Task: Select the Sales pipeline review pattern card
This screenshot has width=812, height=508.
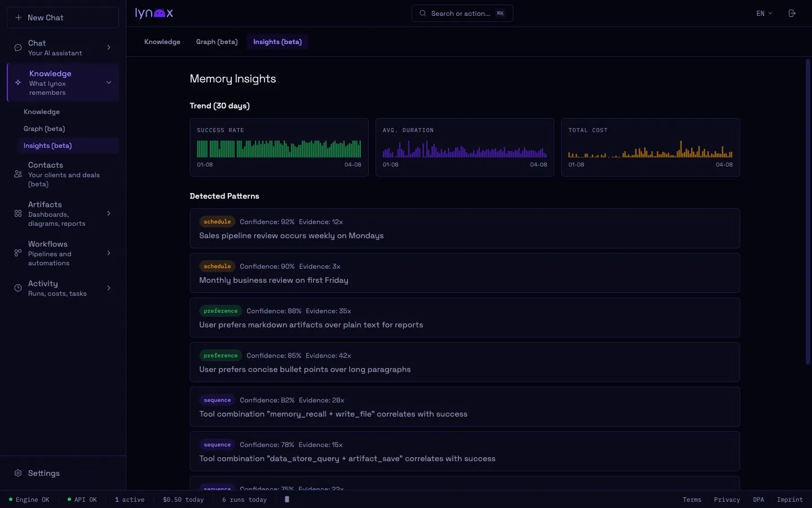Action: (465, 229)
